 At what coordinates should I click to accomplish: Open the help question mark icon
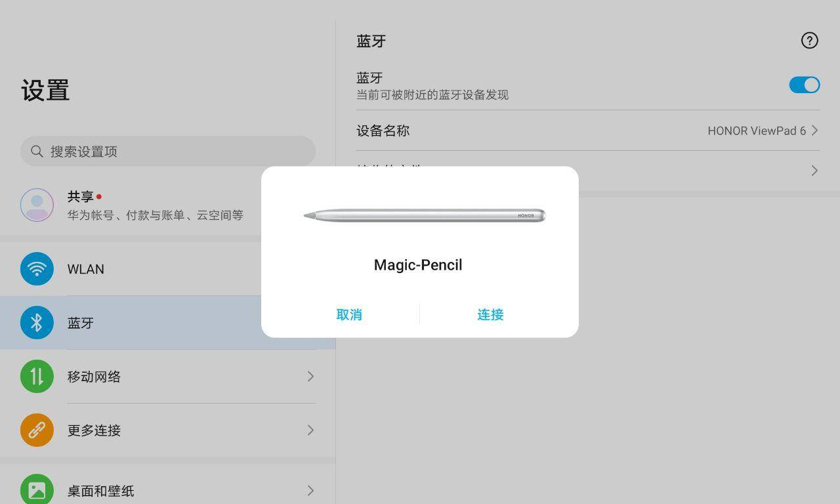(x=810, y=41)
